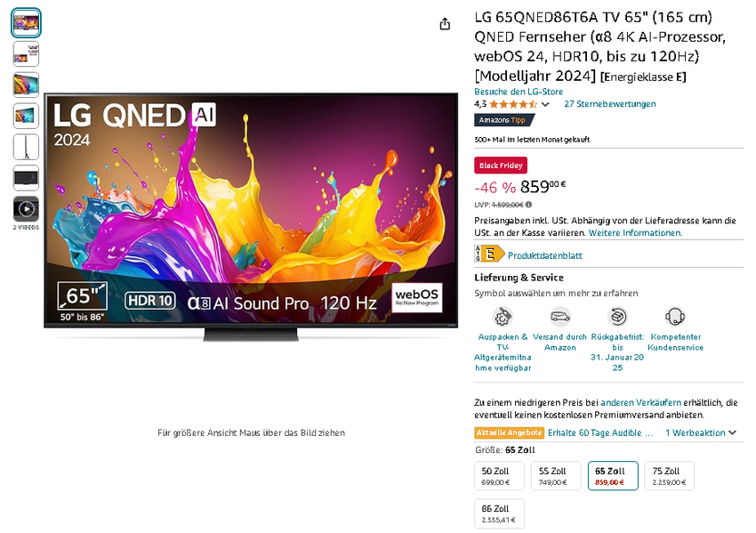The width and height of the screenshot is (756, 533).
Task: Open the Produktdatenblatt link
Action: (x=544, y=255)
